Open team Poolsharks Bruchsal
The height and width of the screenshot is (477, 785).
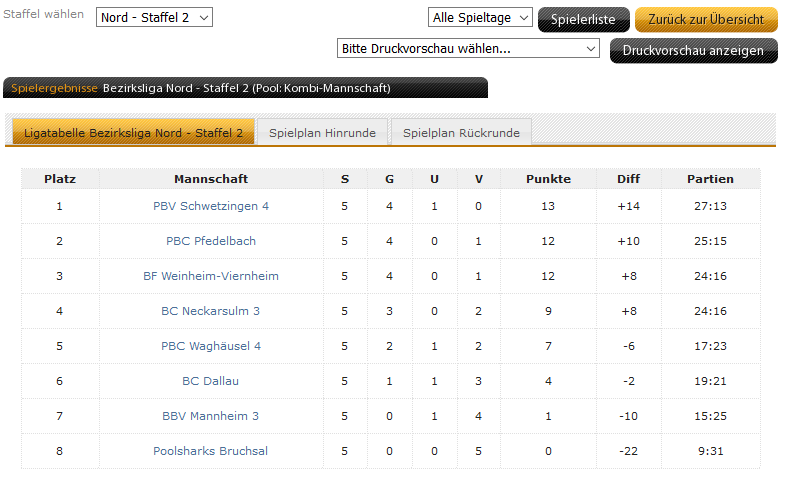coord(211,451)
